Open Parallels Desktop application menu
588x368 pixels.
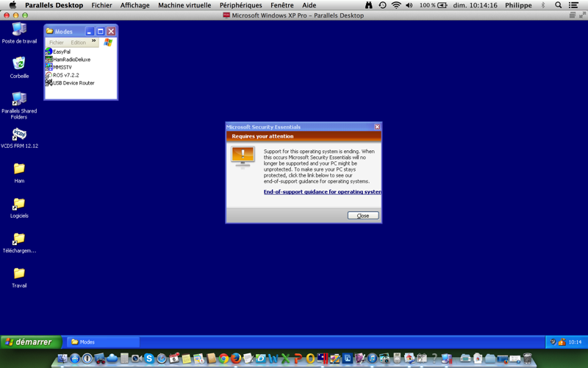(x=54, y=5)
